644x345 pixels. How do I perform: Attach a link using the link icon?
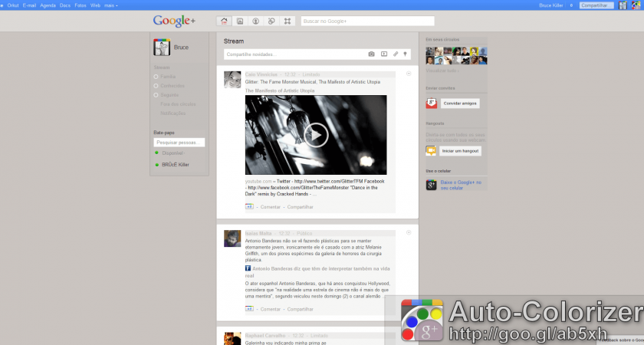coord(395,54)
